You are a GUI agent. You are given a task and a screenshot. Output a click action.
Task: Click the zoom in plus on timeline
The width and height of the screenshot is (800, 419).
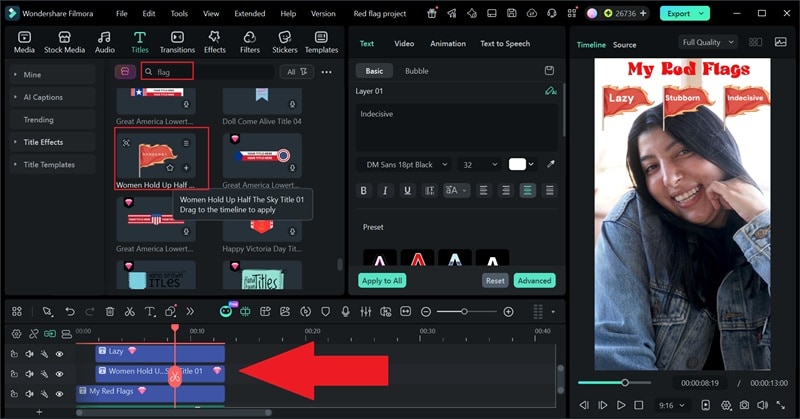pyautogui.click(x=508, y=312)
